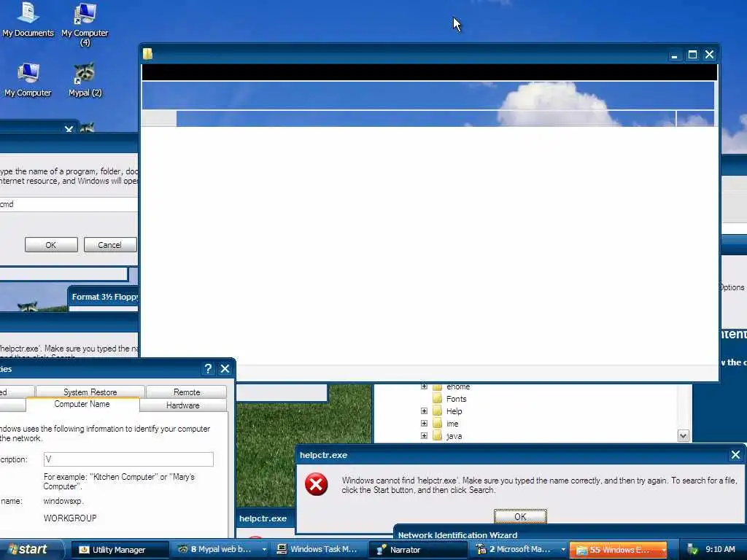Select the Help folder label in the tree
Image resolution: width=747 pixels, height=560 pixels.
454,411
